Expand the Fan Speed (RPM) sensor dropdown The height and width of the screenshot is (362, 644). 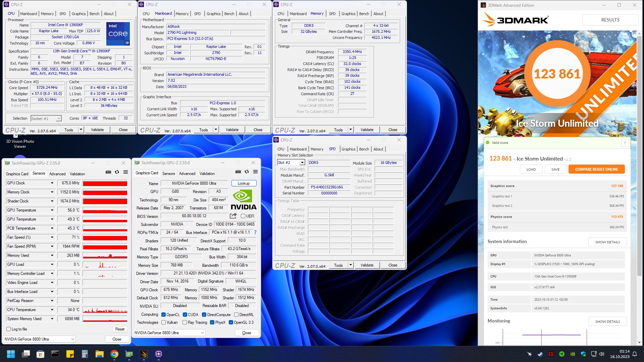(x=52, y=246)
